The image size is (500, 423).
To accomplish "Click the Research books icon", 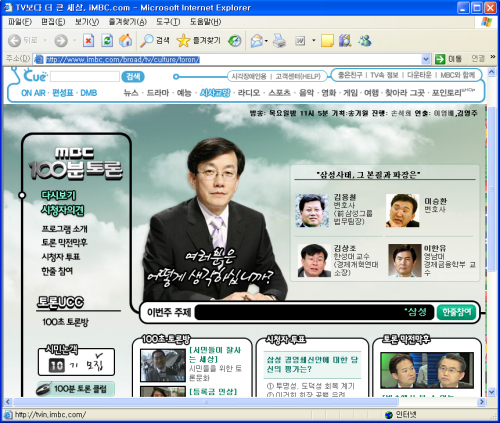I will tap(345, 41).
